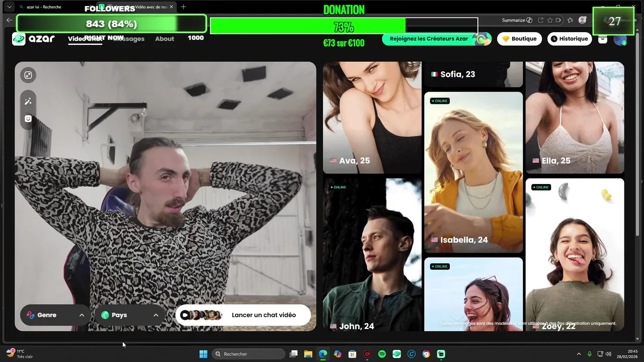
Task: Open Copilot from the taskbar
Action: pyautogui.click(x=338, y=354)
